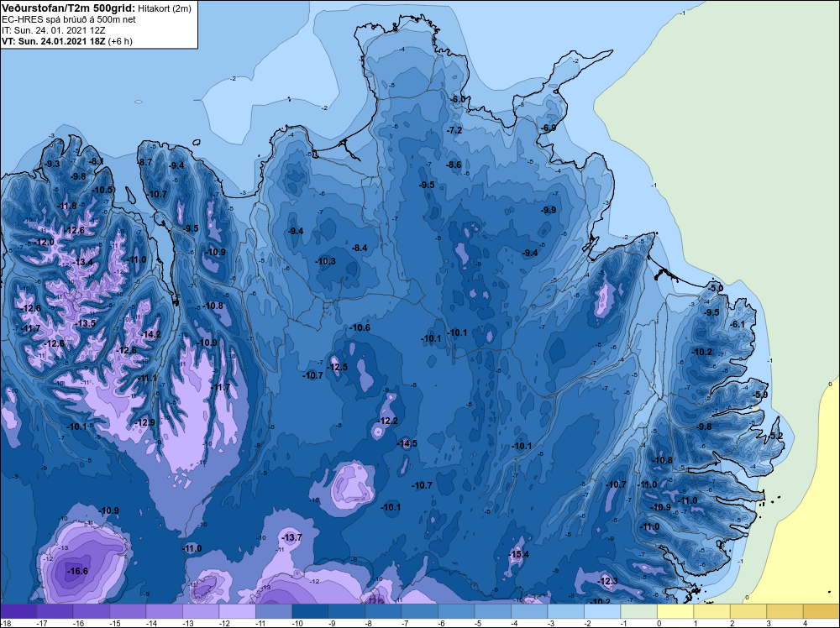Select the -10.5 temperature value
The width and height of the screenshot is (840, 628).
[102, 190]
